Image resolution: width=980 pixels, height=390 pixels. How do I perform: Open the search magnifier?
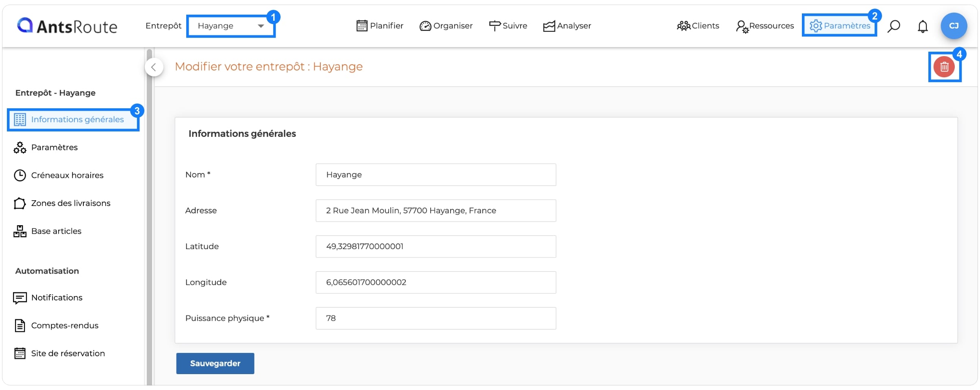click(x=893, y=26)
